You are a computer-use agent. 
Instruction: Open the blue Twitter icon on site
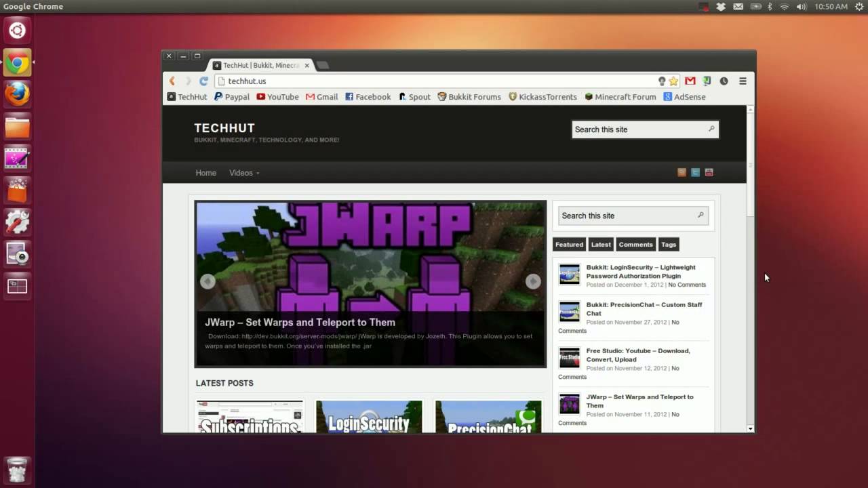pyautogui.click(x=695, y=173)
